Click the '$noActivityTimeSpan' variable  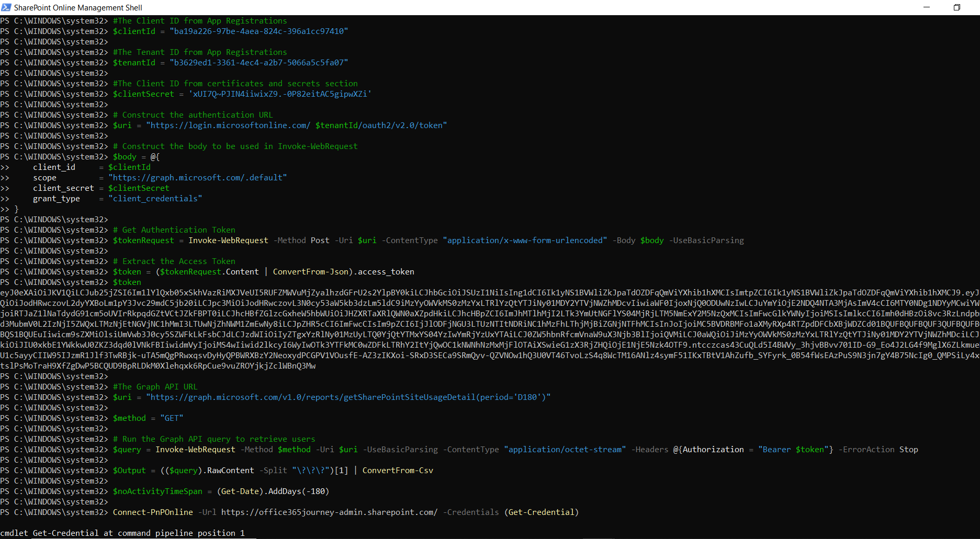point(157,491)
